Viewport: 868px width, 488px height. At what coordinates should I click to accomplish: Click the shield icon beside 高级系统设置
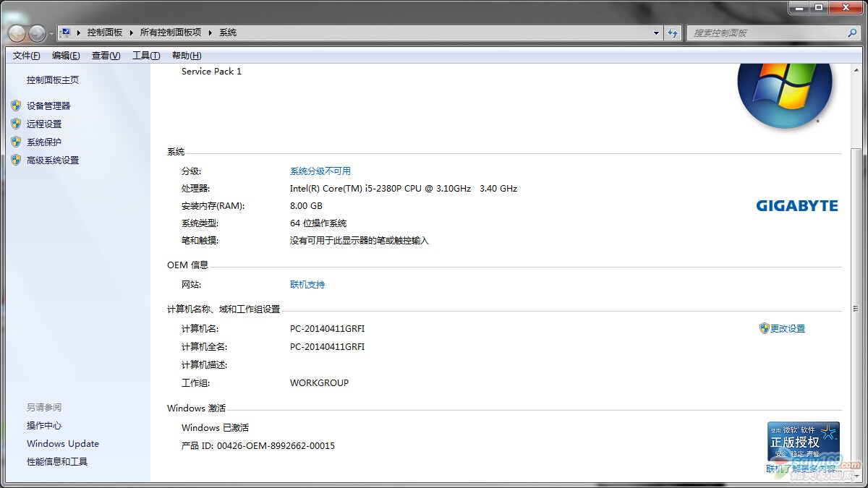click(16, 160)
